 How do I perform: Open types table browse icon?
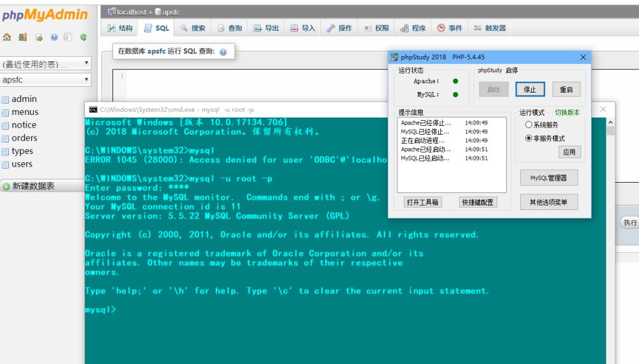(5, 151)
